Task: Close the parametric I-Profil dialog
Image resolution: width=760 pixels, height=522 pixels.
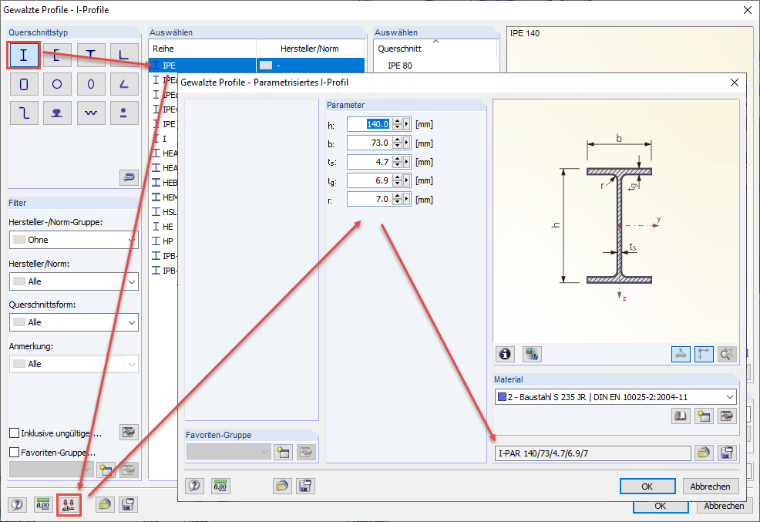Action: click(734, 82)
